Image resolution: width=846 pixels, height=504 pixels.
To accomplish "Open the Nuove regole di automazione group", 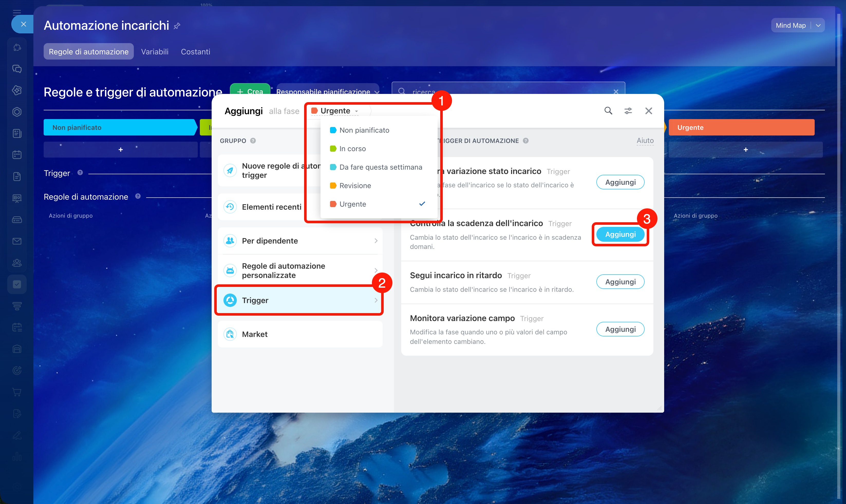I will (269, 170).
